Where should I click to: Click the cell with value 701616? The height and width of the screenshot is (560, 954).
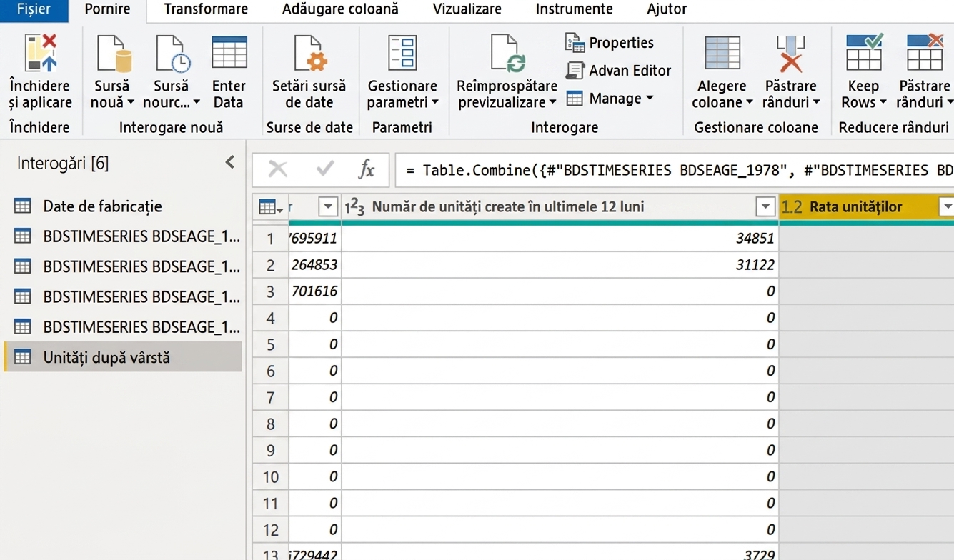315,291
